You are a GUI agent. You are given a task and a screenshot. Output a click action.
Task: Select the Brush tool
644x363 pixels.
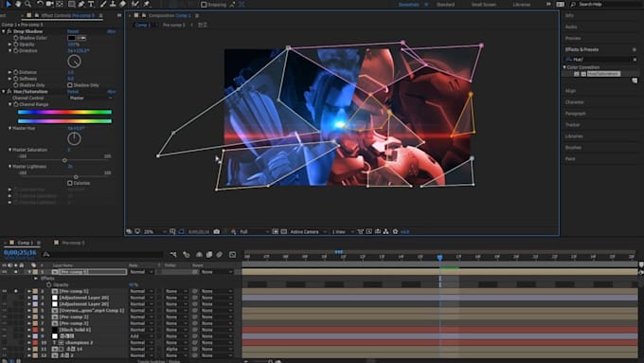pyautogui.click(x=103, y=4)
